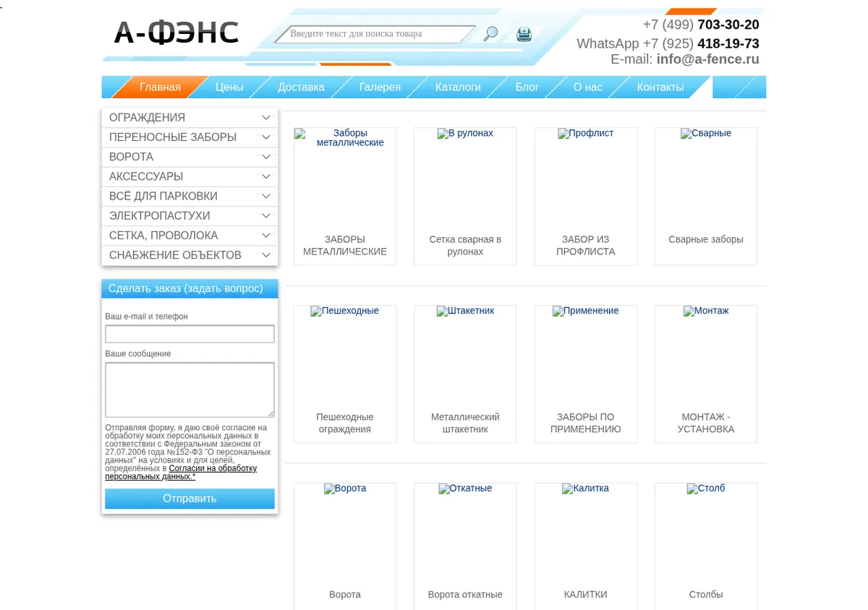Open СЕТКА, ПРОВОЛОКА sidebar category
868x610 pixels.
[x=163, y=236]
